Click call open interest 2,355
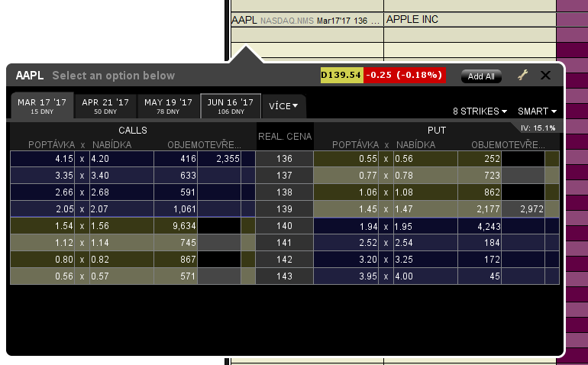This screenshot has width=588, height=365. click(219, 159)
